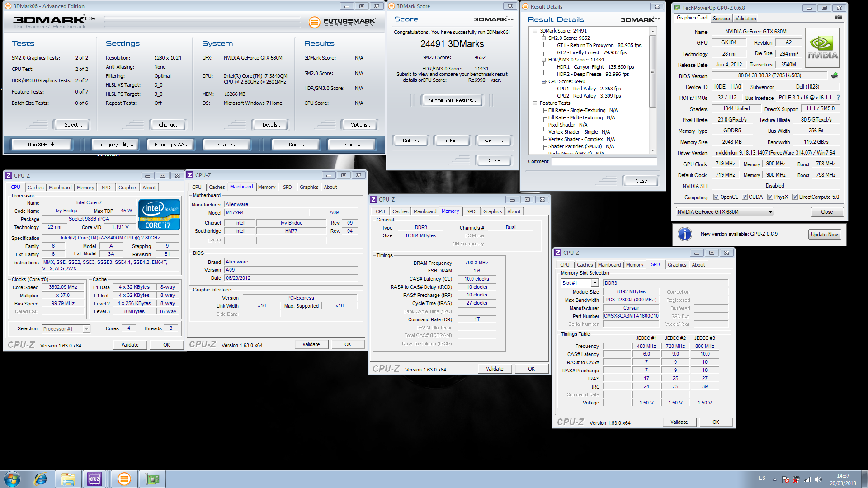Open Memory tab in CPU-Z SPD window

click(635, 265)
